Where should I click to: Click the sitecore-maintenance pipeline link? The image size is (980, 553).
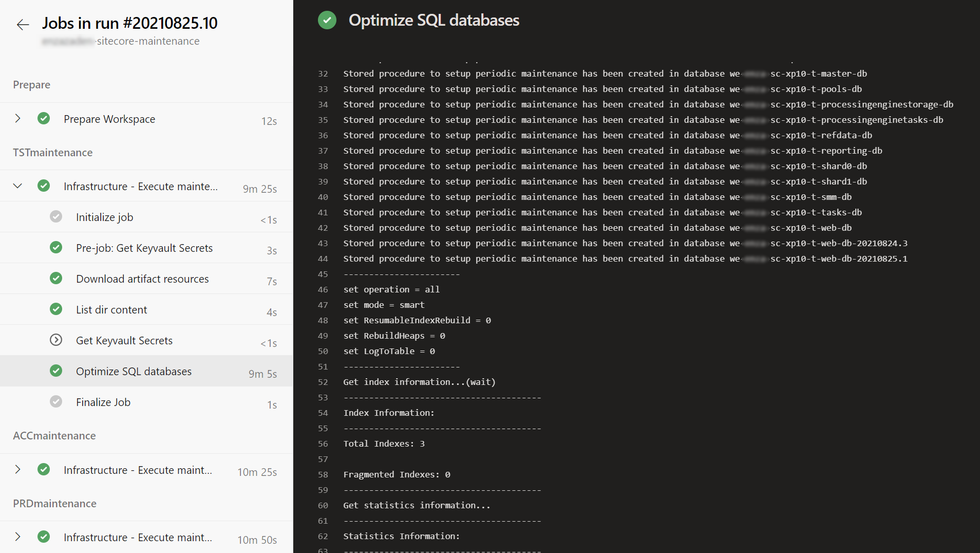pos(148,42)
